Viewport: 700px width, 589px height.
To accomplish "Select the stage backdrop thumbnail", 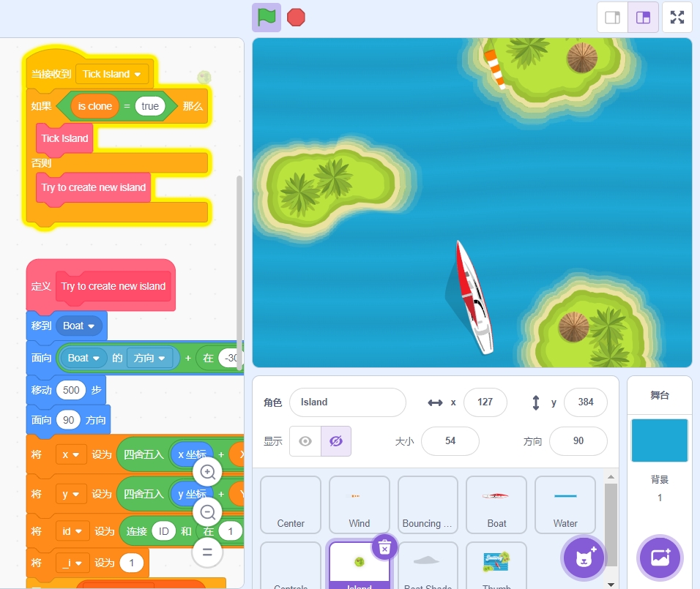I will pyautogui.click(x=660, y=440).
